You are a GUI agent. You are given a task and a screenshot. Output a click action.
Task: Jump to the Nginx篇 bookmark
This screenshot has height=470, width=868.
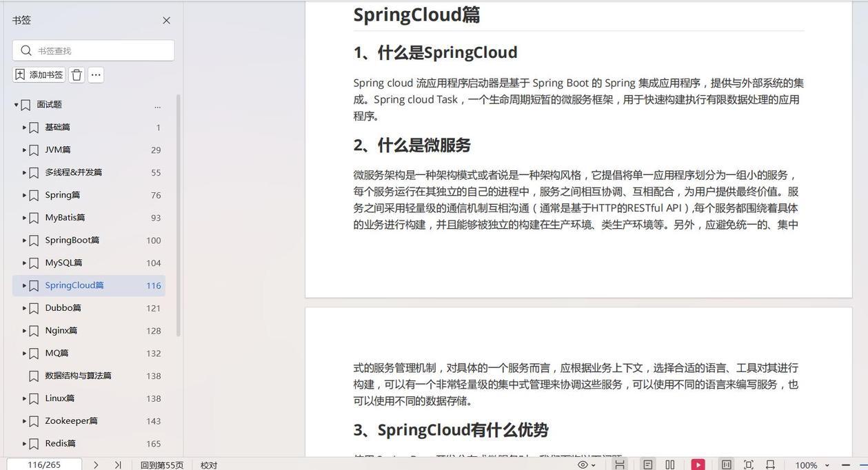(61, 331)
